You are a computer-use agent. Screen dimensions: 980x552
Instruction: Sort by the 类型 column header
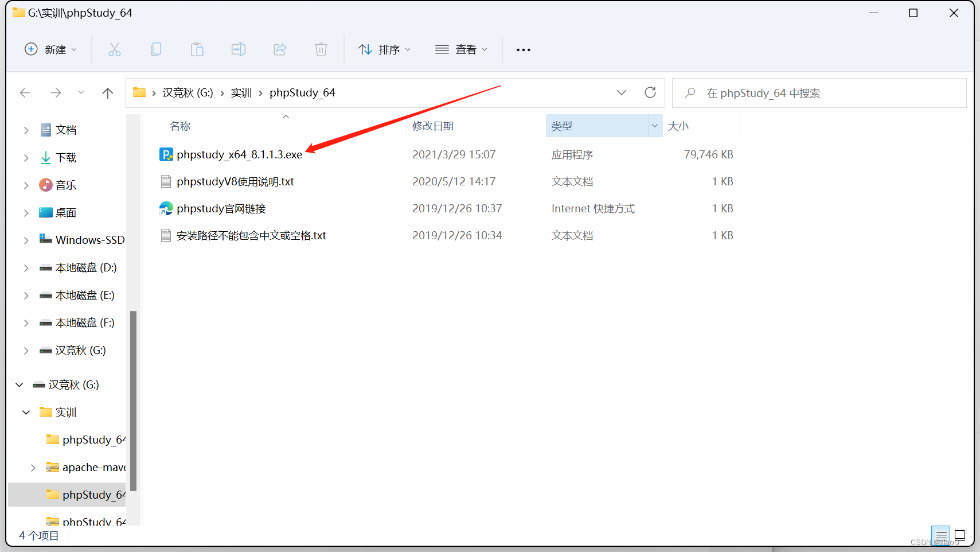pyautogui.click(x=562, y=126)
